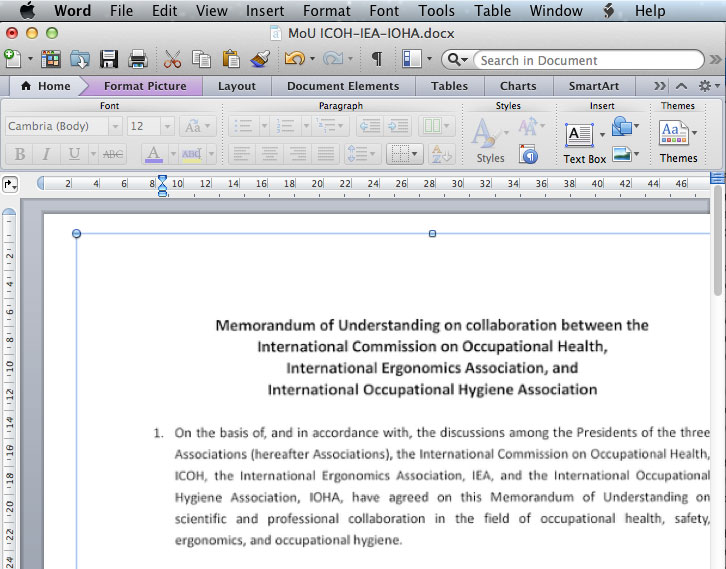726x569 pixels.
Task: Click the change text size icon
Action: coord(527,126)
